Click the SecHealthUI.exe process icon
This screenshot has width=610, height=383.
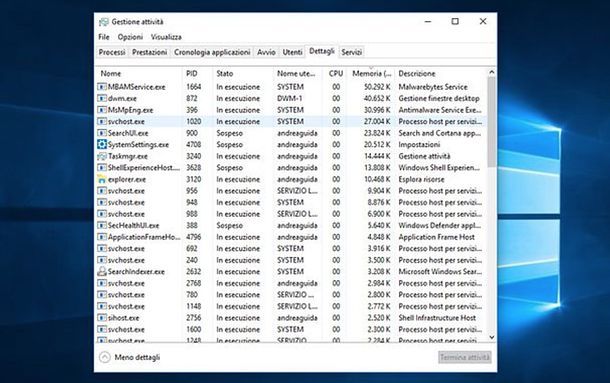click(x=102, y=225)
